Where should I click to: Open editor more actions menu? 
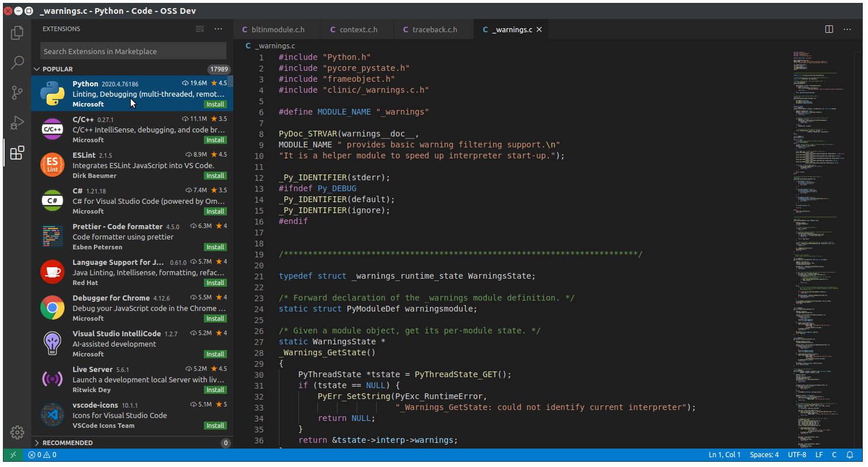coord(848,29)
